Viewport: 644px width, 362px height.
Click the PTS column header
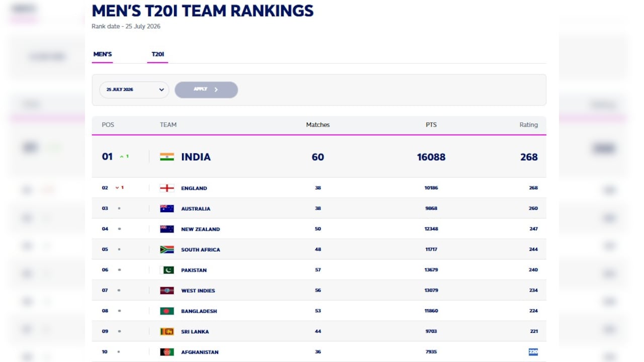click(x=431, y=125)
